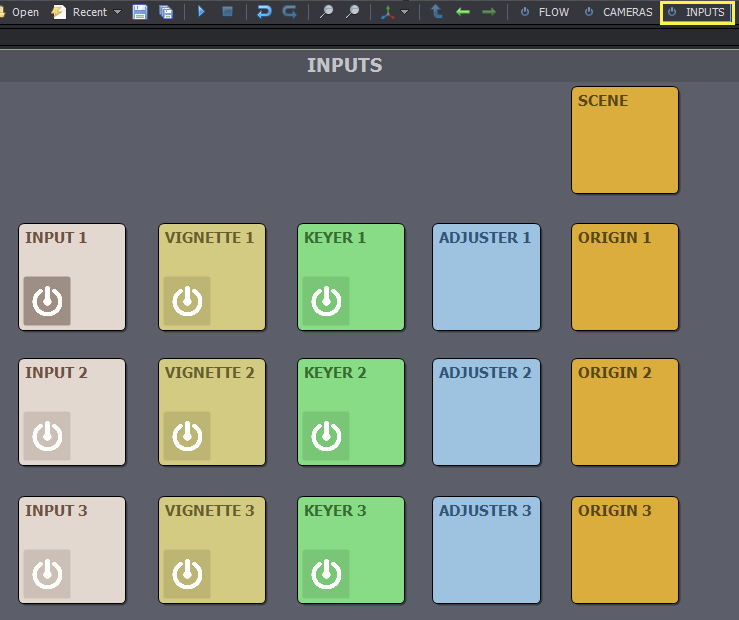Open the Recent files dropdown
This screenshot has height=620, width=739.
[x=117, y=12]
